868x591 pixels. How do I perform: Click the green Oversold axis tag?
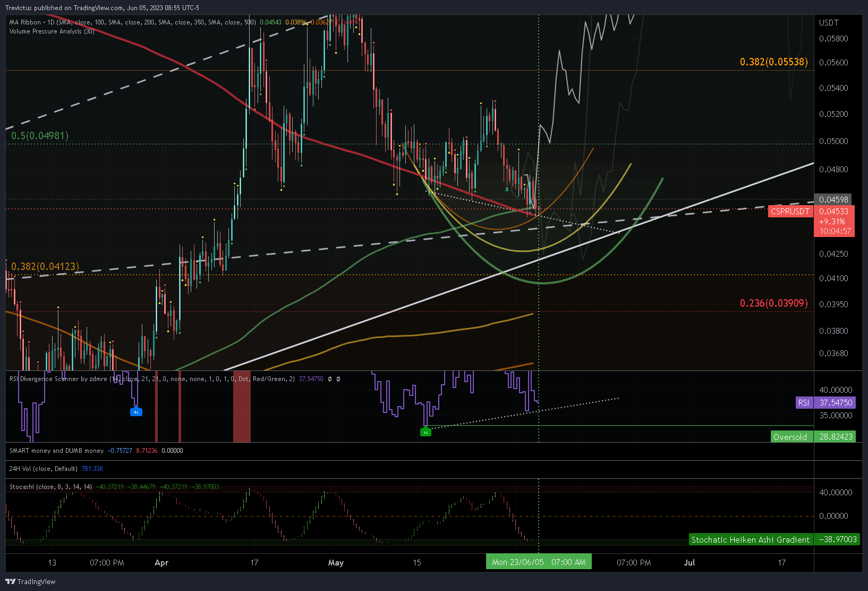(x=792, y=437)
